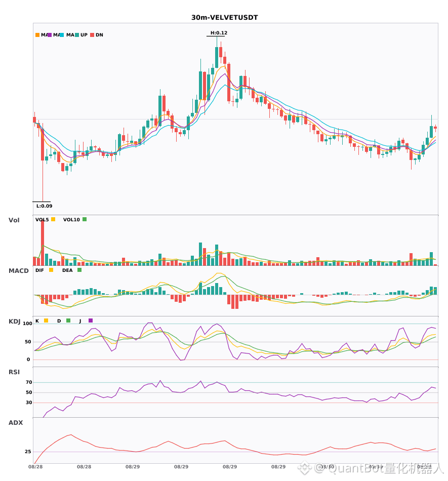Click the green DEA legend swatch
This screenshot has height=481, width=448.
click(x=79, y=270)
